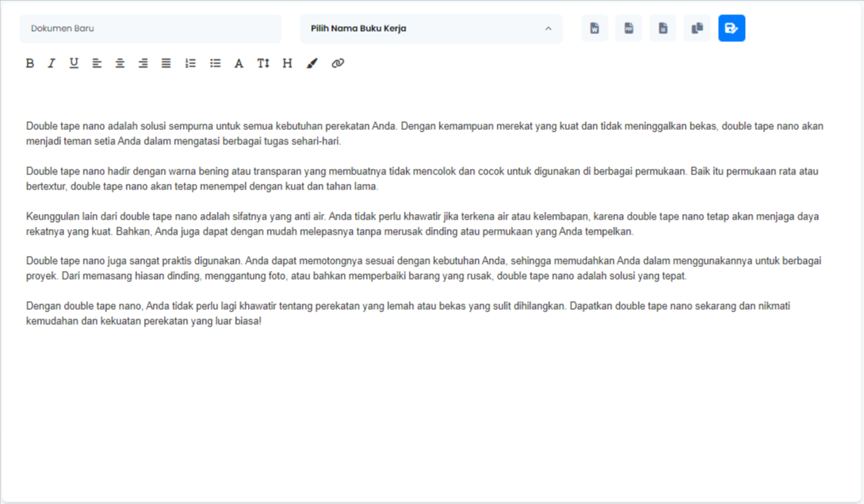Viewport: 864px width, 504px height.
Task: Click paragraph starting "Dengan double tape nano, Anda"
Action: (x=407, y=314)
